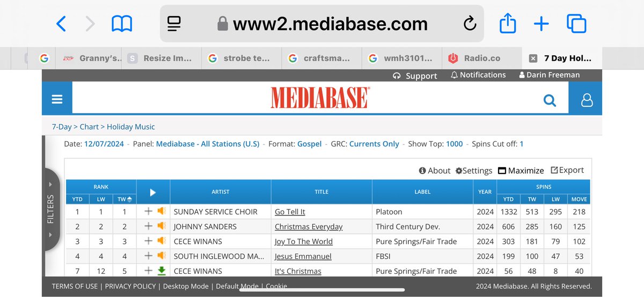This screenshot has height=297, width=644.
Task: Maximize the chart table
Action: click(x=521, y=170)
